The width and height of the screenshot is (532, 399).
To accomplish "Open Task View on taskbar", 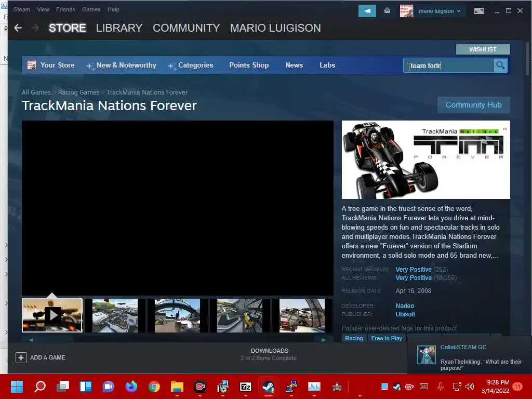I will click(x=63, y=387).
